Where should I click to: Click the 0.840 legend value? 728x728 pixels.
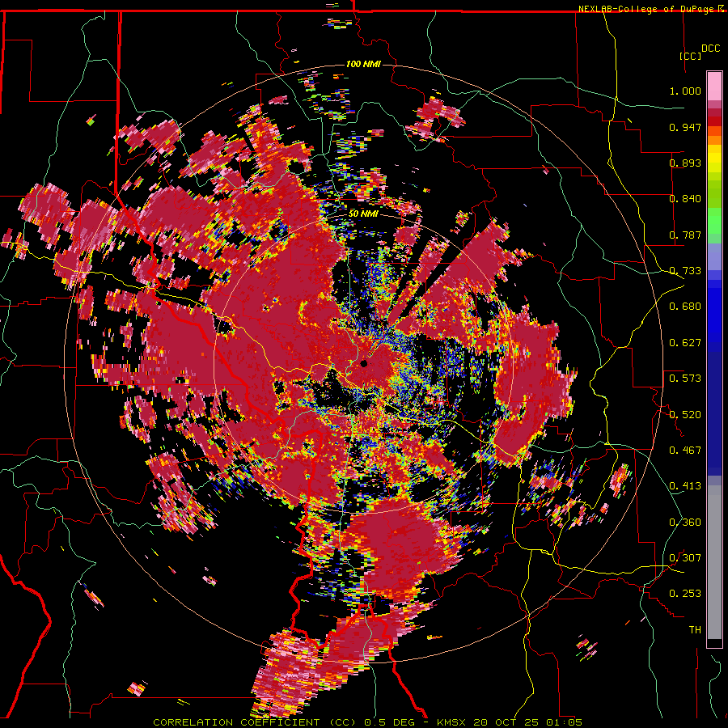(685, 199)
